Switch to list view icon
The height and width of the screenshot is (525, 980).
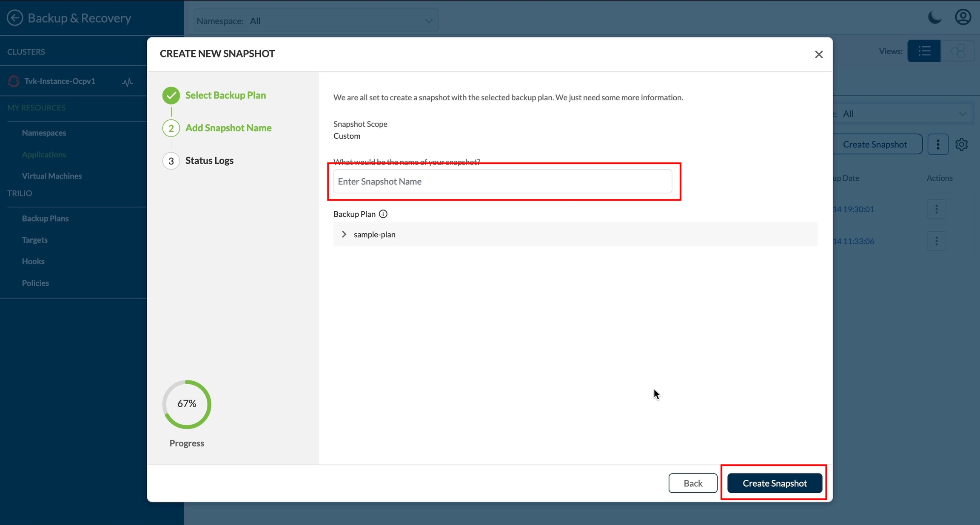point(924,51)
